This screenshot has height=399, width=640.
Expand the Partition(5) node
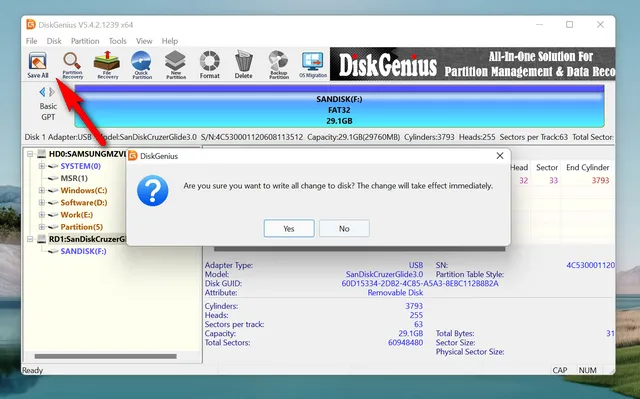pyautogui.click(x=42, y=227)
